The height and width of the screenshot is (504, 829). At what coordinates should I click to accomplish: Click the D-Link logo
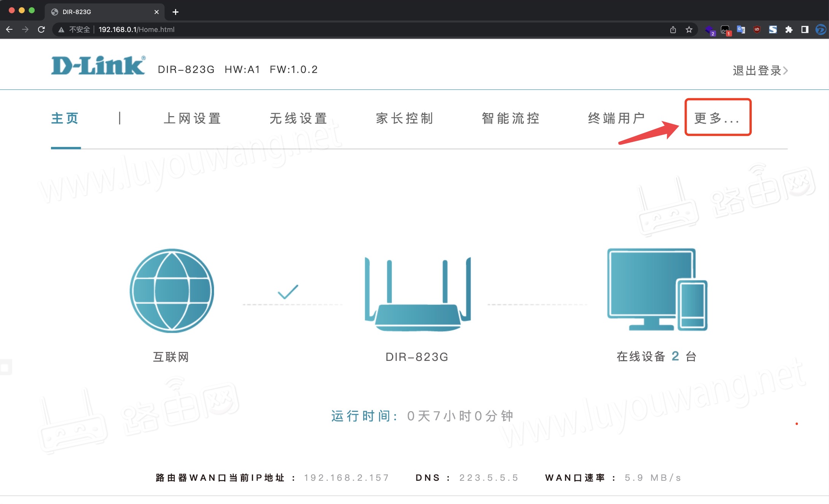click(x=98, y=65)
